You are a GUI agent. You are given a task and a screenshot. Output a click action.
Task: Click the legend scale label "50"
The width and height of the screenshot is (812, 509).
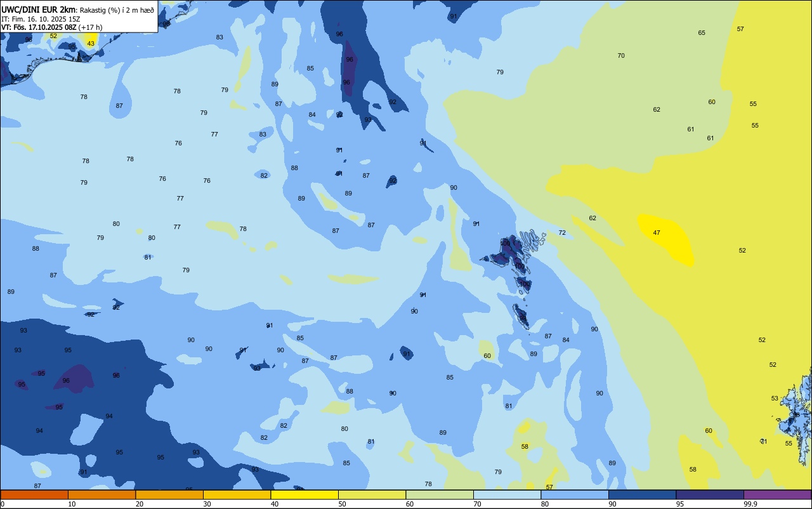tap(343, 504)
